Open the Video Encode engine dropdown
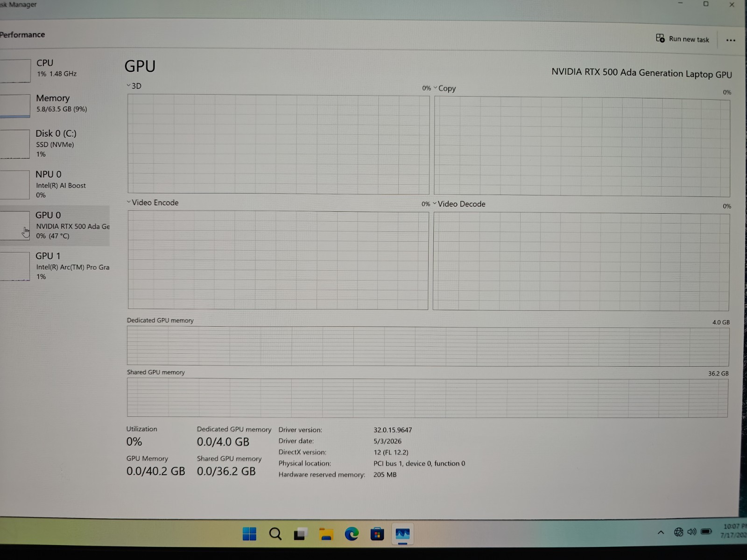The width and height of the screenshot is (747, 560). 153,203
